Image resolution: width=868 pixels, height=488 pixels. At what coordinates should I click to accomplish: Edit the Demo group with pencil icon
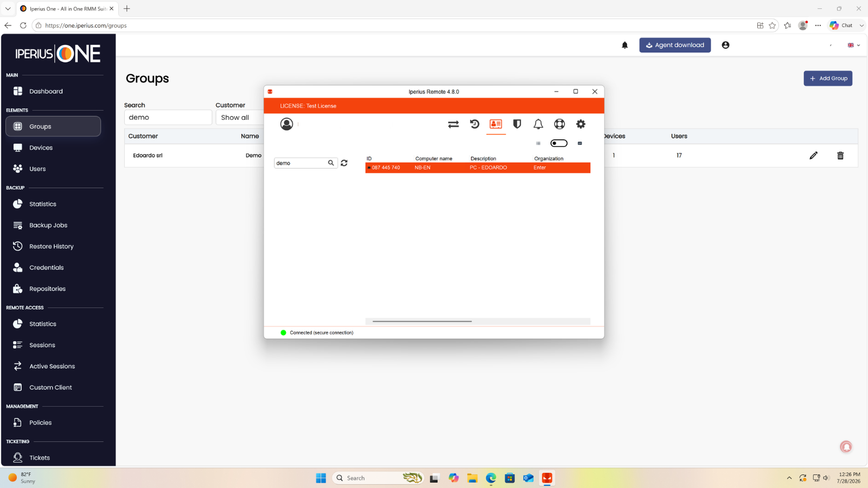[x=813, y=156]
